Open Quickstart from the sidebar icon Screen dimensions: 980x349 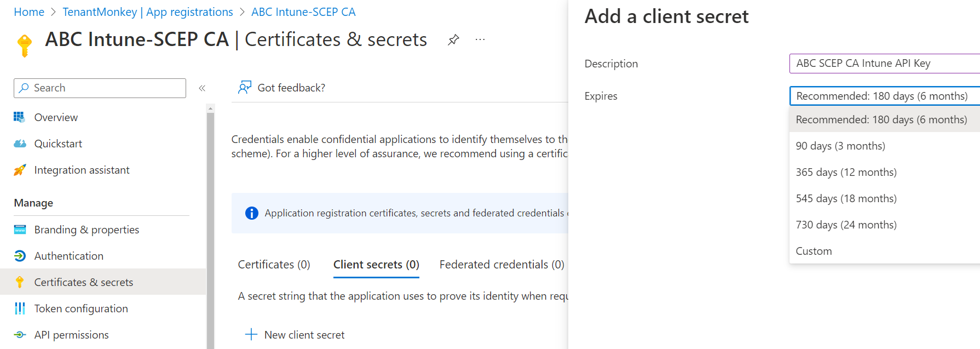tap(20, 144)
